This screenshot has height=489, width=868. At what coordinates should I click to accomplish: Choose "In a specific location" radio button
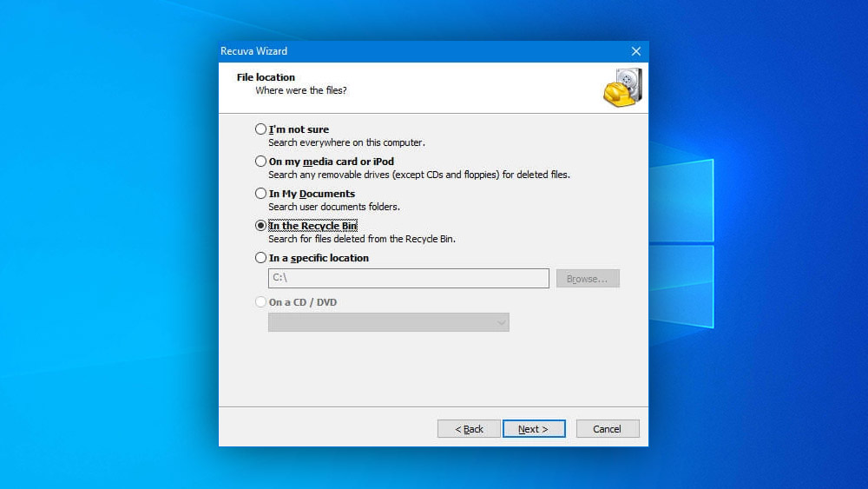tap(260, 257)
